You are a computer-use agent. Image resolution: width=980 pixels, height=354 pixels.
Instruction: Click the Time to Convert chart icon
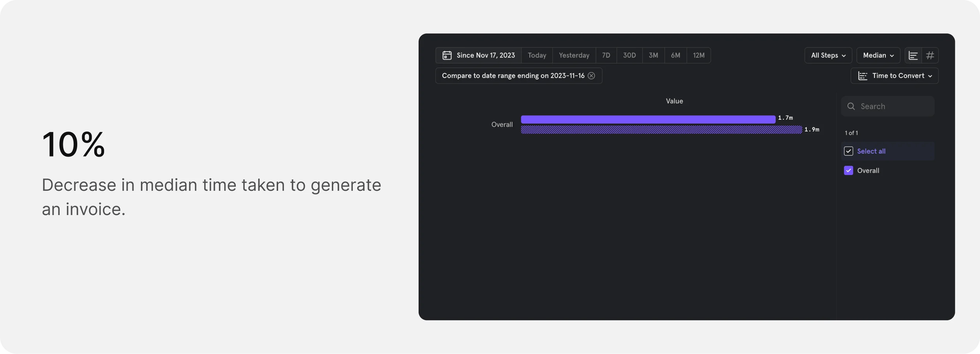tap(862, 76)
